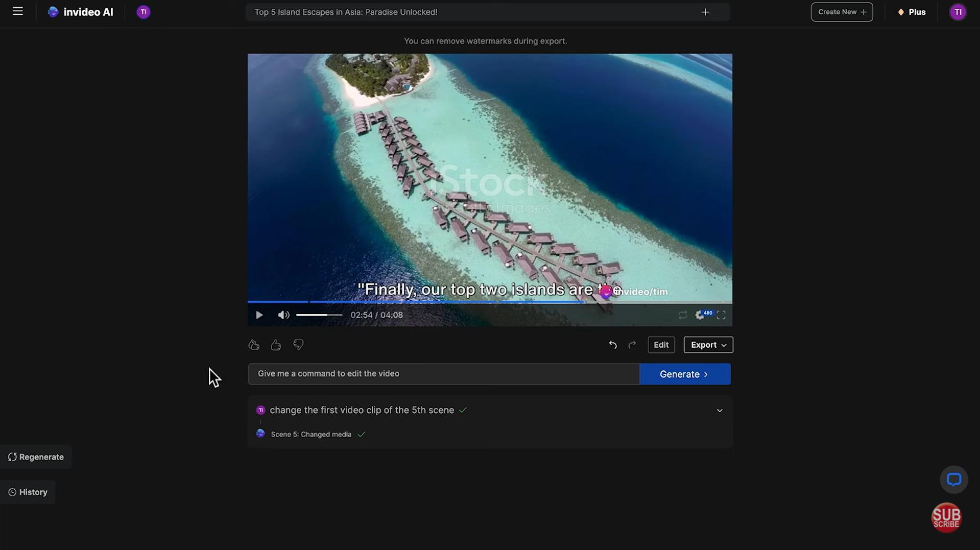Open the live chat support bubble
980x550 pixels.
953,480
